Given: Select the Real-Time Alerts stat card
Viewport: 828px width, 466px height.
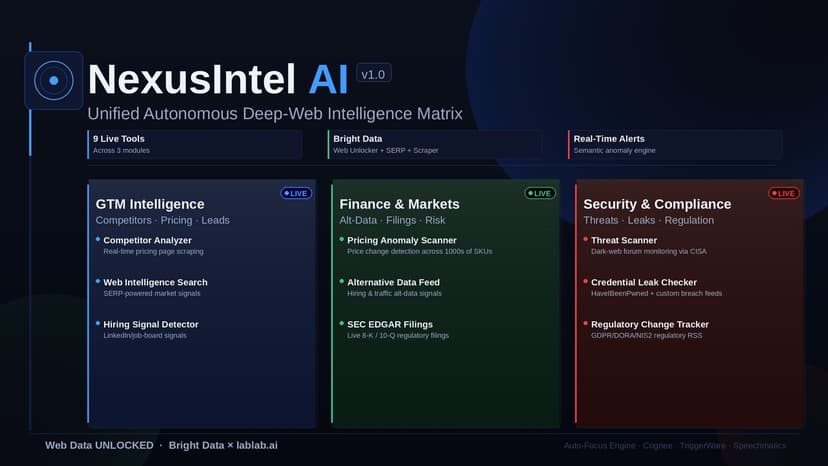Looking at the screenshot, I should pyautogui.click(x=675, y=144).
